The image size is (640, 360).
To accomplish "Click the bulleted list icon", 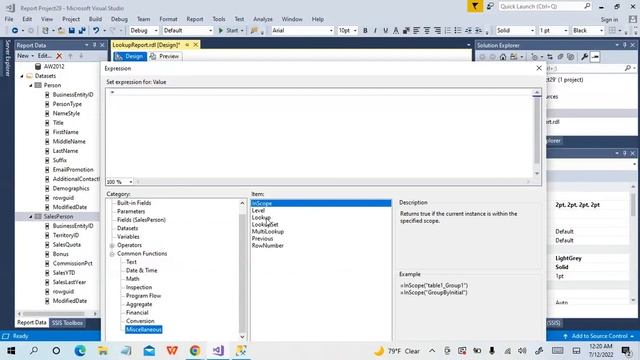I will click(x=458, y=31).
